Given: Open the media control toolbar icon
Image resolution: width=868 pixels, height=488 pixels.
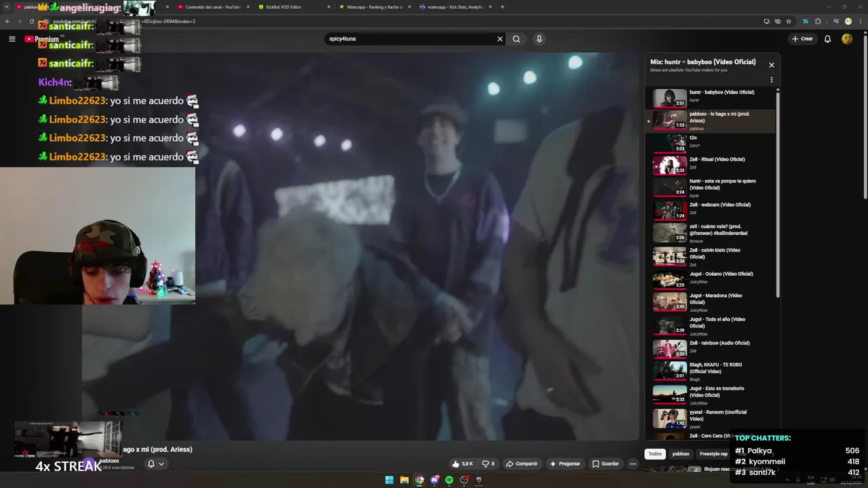Looking at the screenshot, I should point(836,21).
